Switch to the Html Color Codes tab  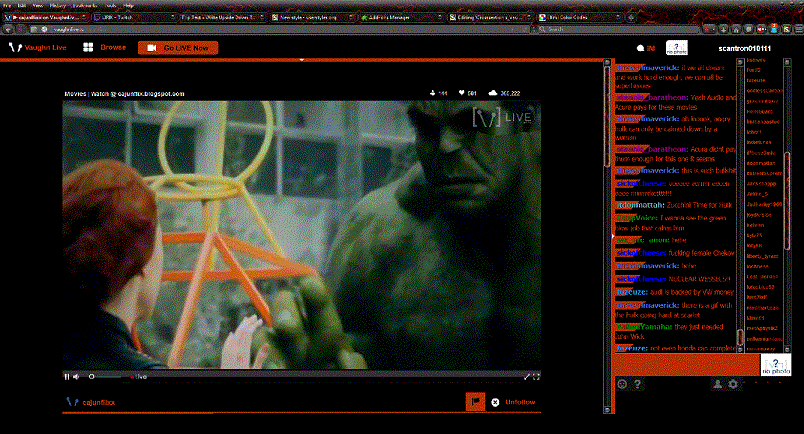tap(578, 17)
